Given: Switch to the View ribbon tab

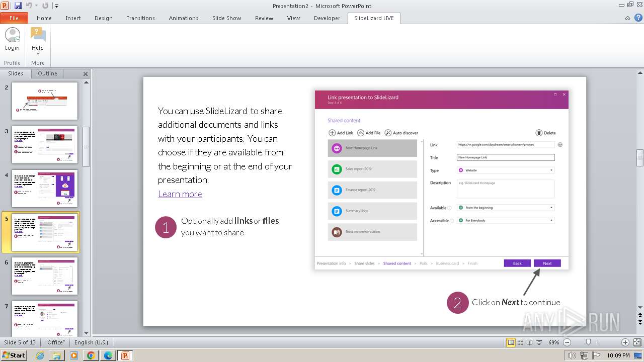Looking at the screenshot, I should click(293, 18).
